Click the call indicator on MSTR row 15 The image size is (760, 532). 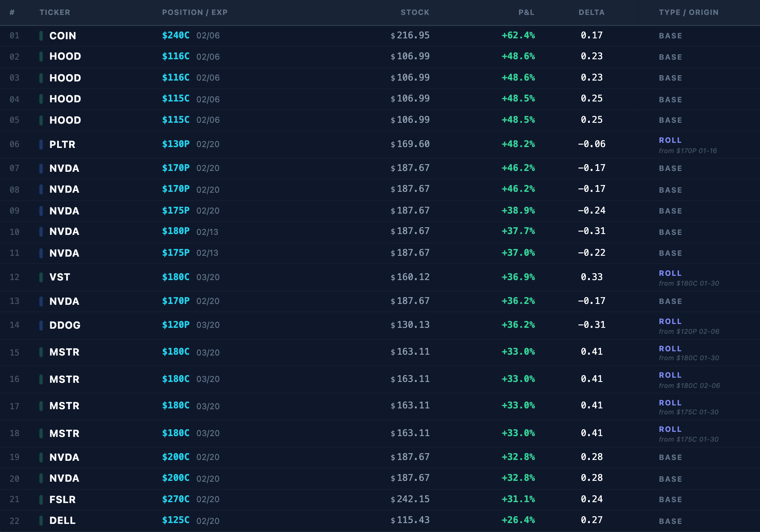tap(41, 352)
